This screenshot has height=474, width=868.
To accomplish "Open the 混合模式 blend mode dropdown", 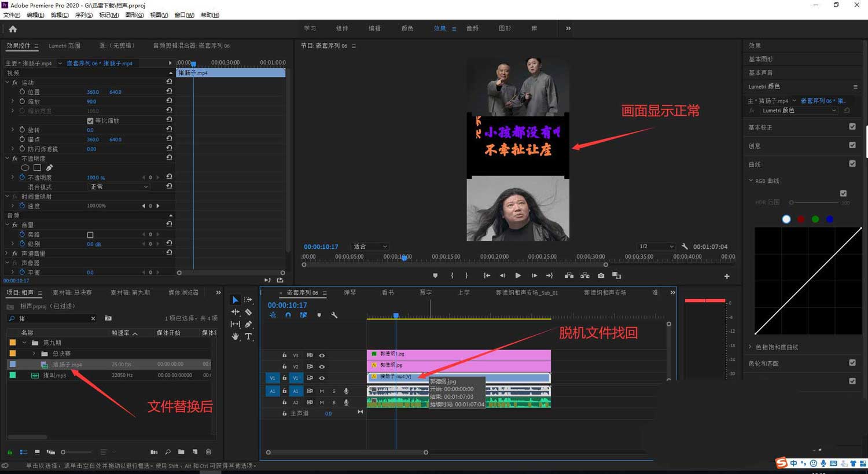I will [119, 187].
